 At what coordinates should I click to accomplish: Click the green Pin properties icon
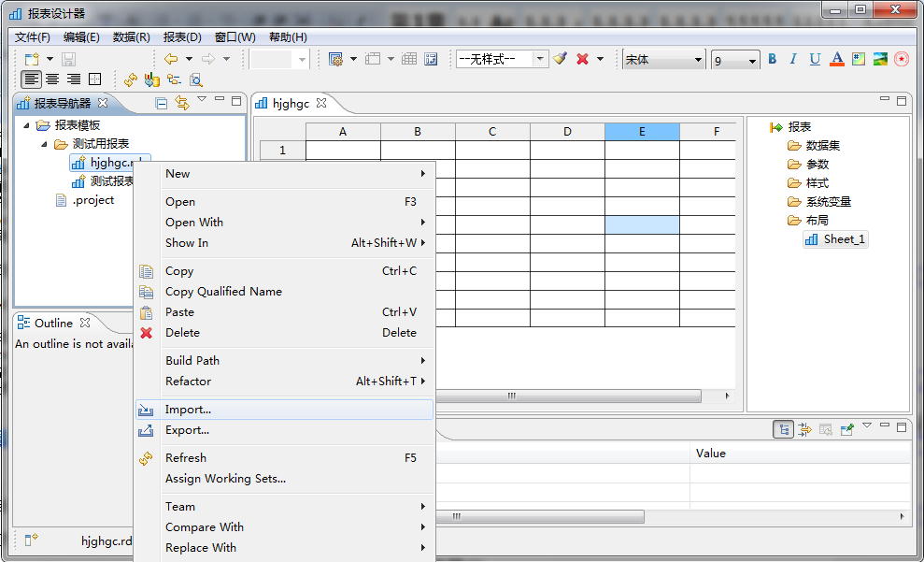click(x=847, y=430)
